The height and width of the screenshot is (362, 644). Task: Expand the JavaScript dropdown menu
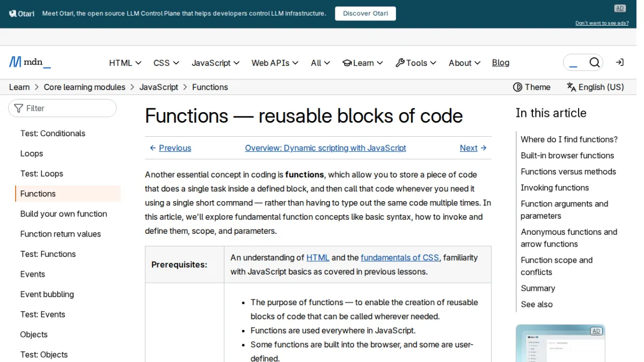[216, 63]
